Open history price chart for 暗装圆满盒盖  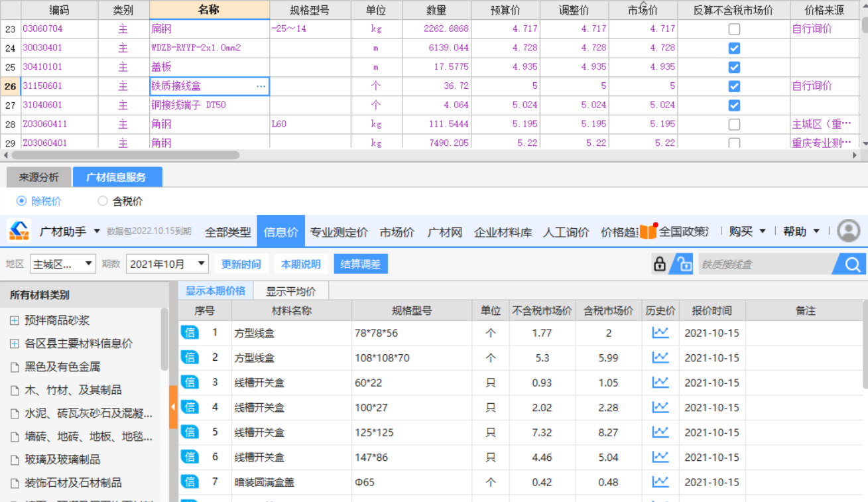660,482
